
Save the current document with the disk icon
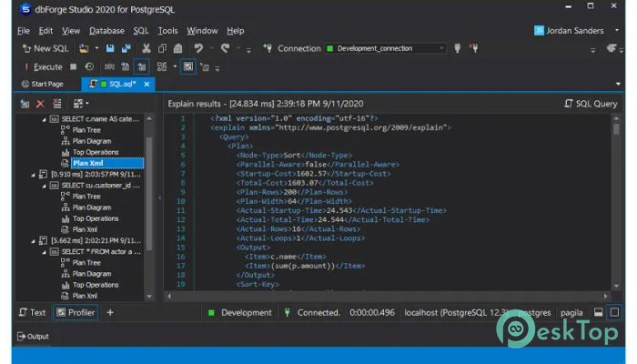(x=110, y=48)
